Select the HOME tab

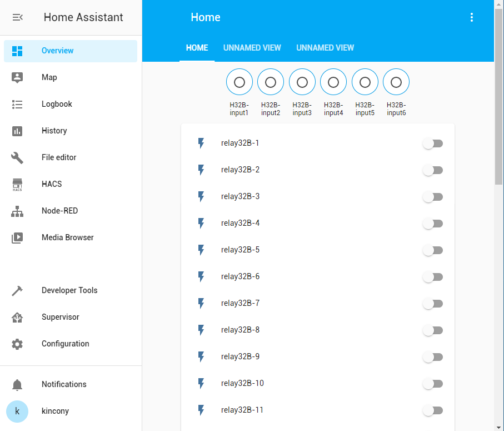click(197, 48)
